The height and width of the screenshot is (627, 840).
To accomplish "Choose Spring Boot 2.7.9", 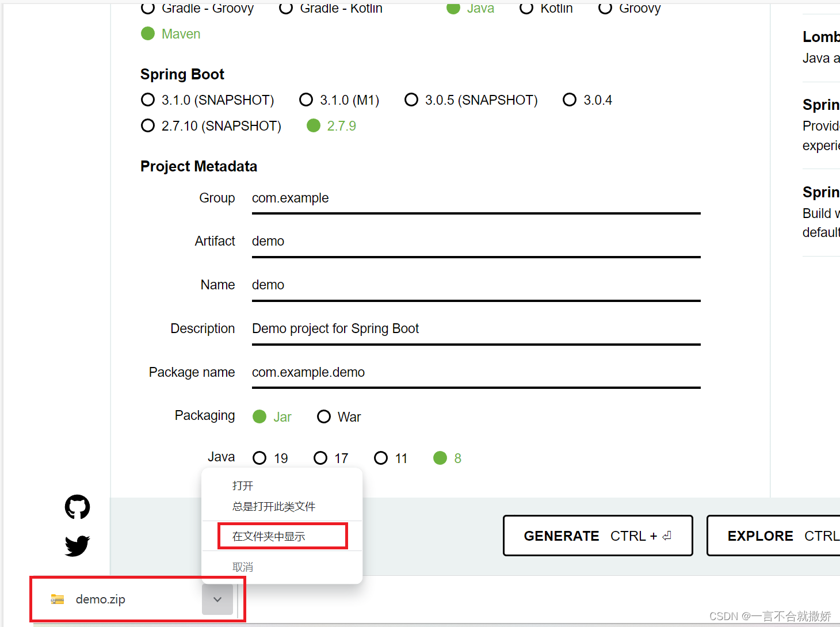I will tap(331, 126).
